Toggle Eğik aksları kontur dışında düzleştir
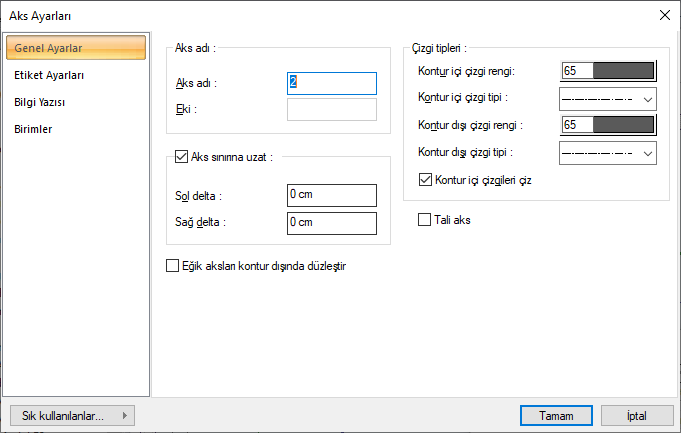Viewport: 681px width, 433px height. 172,266
